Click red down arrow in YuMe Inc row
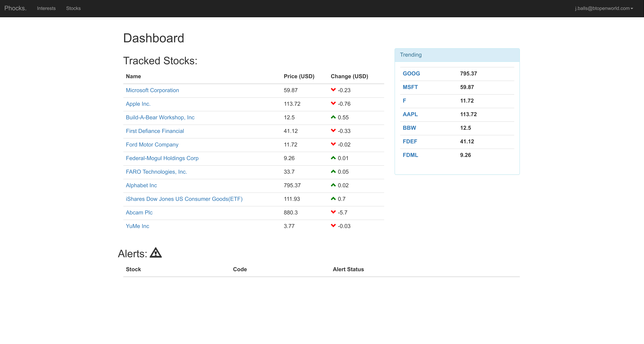The width and height of the screenshot is (644, 344). [x=333, y=226]
